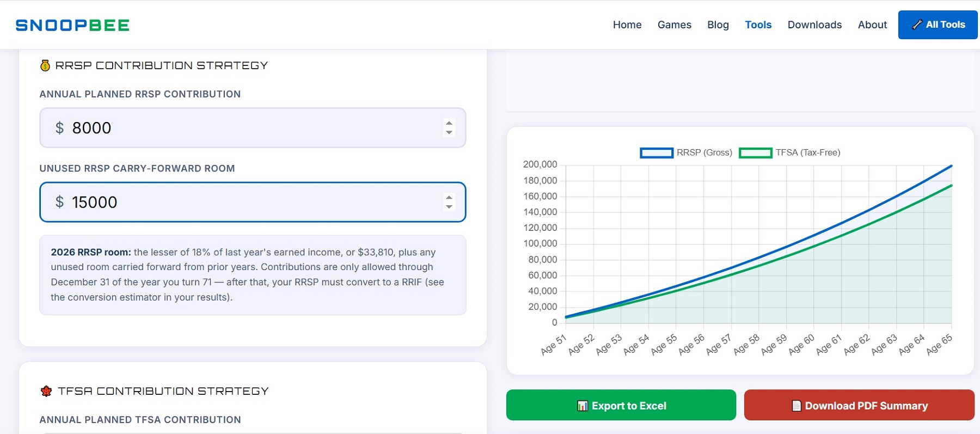Decrease carry-forward room with the down arrow

click(x=449, y=207)
